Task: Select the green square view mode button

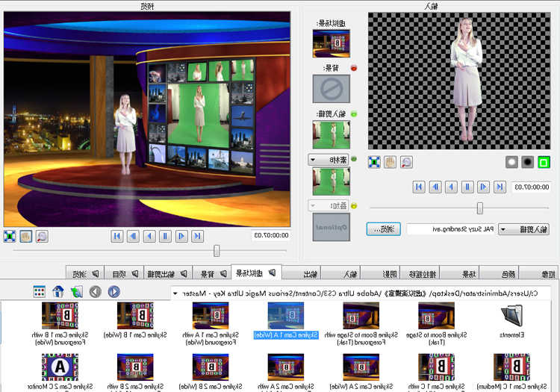Action: point(544,162)
